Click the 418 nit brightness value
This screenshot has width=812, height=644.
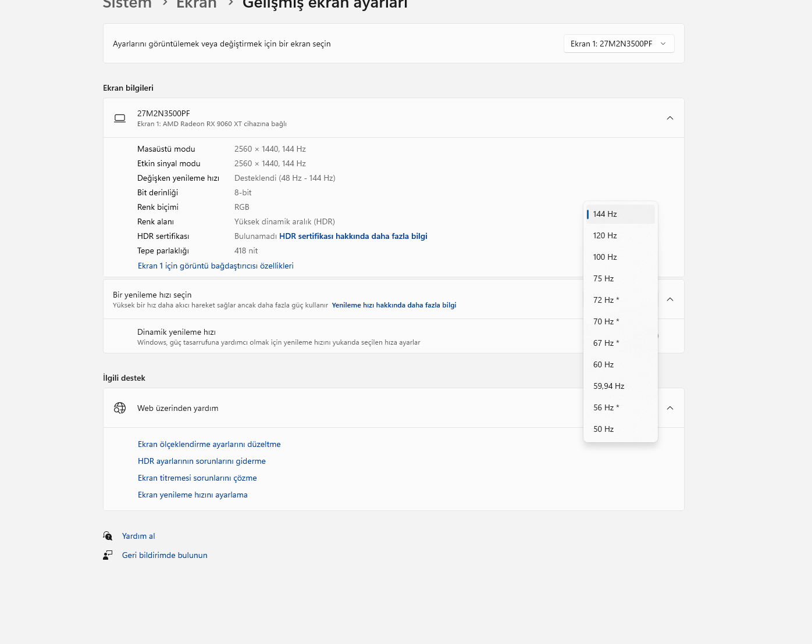pos(246,251)
